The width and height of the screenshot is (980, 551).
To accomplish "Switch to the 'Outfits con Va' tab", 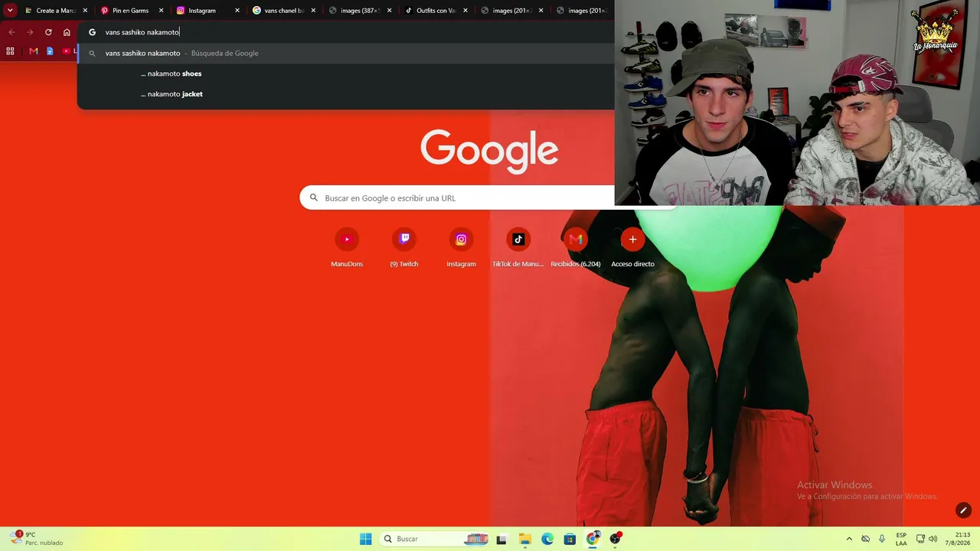I will 435,11.
